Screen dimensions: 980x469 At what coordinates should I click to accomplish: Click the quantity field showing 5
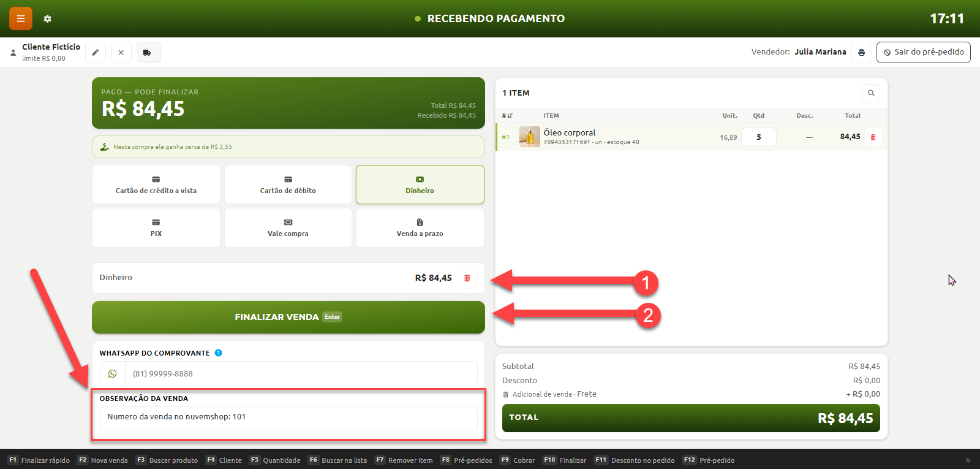[x=759, y=137]
